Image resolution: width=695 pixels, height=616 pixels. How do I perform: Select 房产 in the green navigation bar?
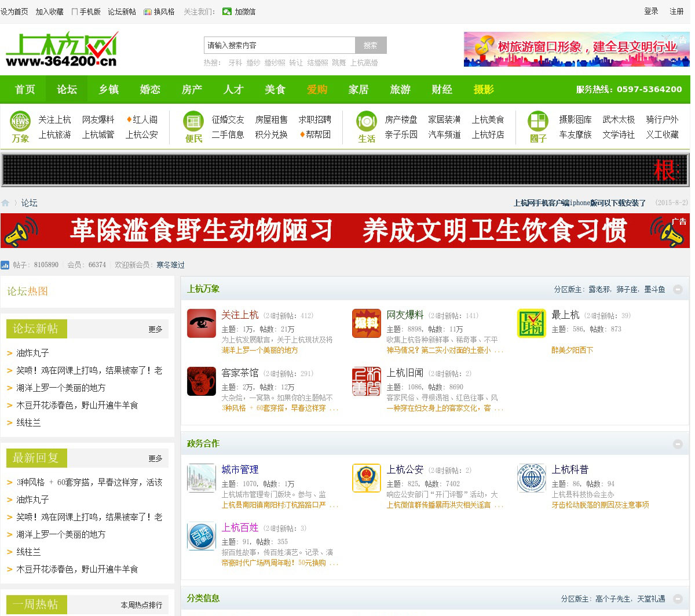pyautogui.click(x=192, y=89)
